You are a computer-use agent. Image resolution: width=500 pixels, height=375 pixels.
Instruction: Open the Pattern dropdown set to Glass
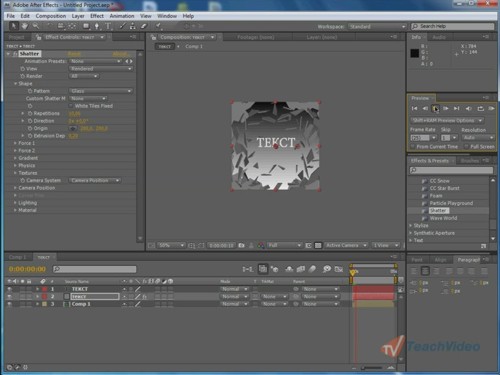pos(101,91)
